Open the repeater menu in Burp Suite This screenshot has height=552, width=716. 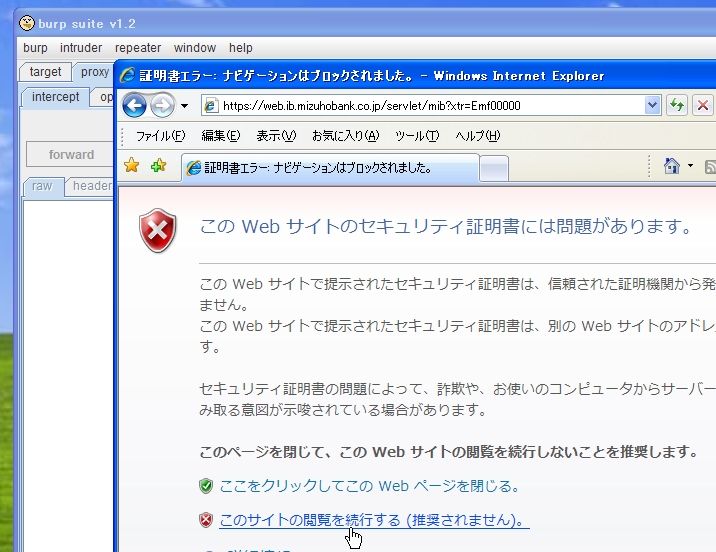[138, 48]
